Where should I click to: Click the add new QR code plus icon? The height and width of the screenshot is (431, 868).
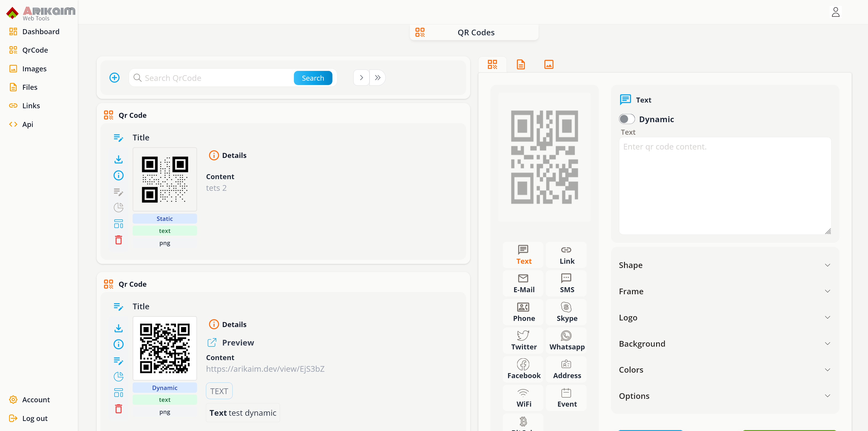point(115,77)
